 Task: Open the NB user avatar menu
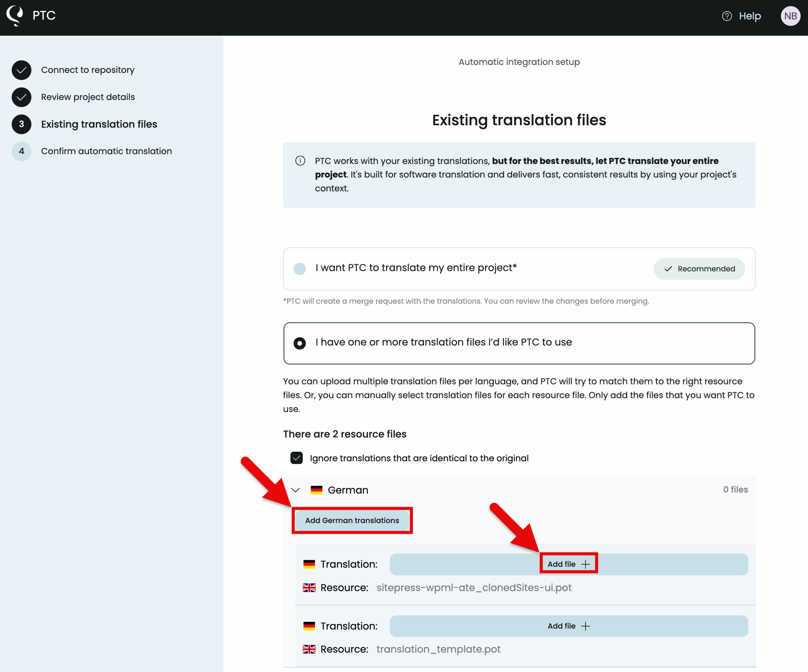point(790,16)
